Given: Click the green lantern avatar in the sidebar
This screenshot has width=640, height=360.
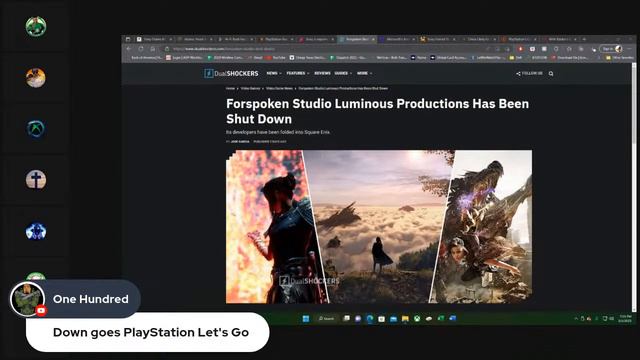Looking at the screenshot, I should click(x=36, y=27).
